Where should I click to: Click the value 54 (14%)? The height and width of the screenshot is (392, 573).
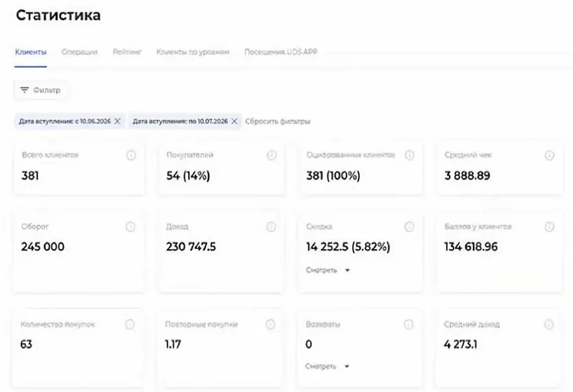tap(188, 176)
